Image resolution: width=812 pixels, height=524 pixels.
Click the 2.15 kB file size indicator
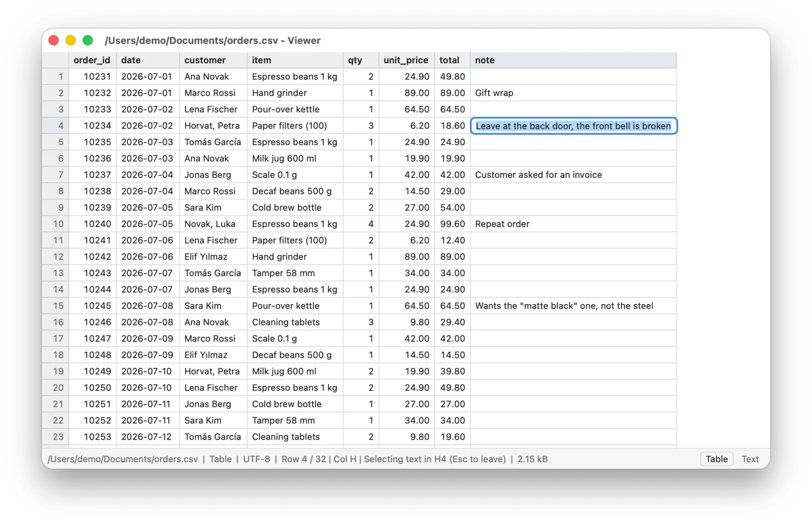(x=532, y=459)
